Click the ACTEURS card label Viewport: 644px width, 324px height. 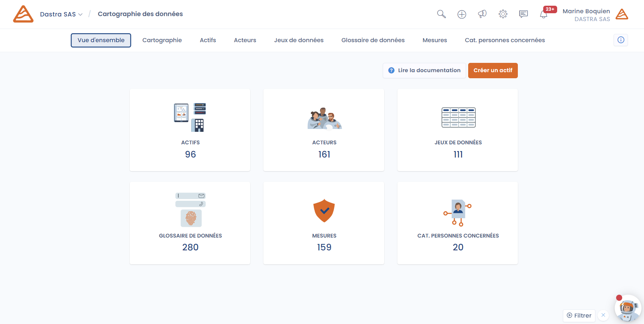click(324, 143)
